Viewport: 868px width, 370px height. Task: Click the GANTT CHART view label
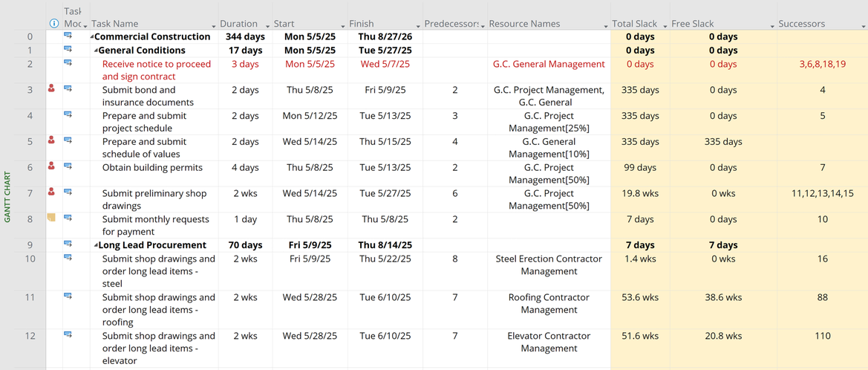click(7, 197)
